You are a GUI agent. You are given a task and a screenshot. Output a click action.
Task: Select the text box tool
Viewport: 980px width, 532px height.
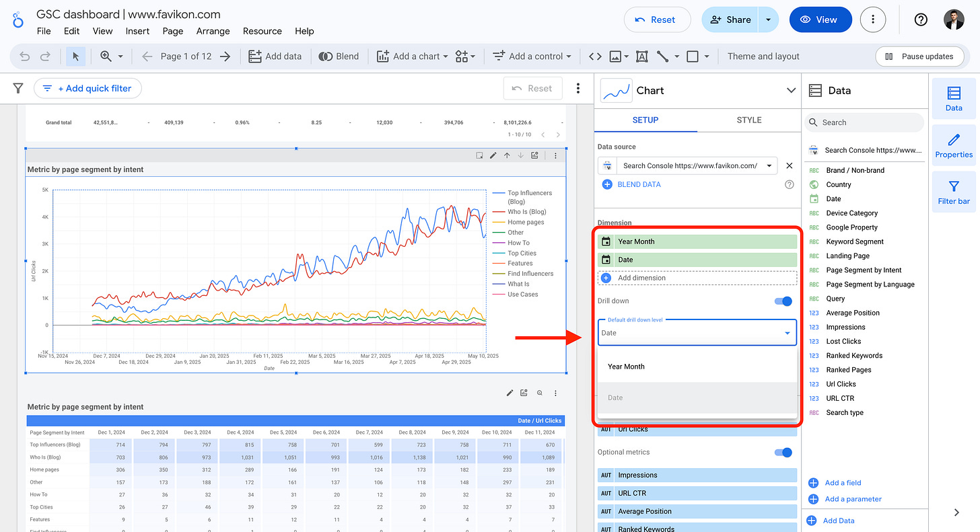pyautogui.click(x=642, y=56)
